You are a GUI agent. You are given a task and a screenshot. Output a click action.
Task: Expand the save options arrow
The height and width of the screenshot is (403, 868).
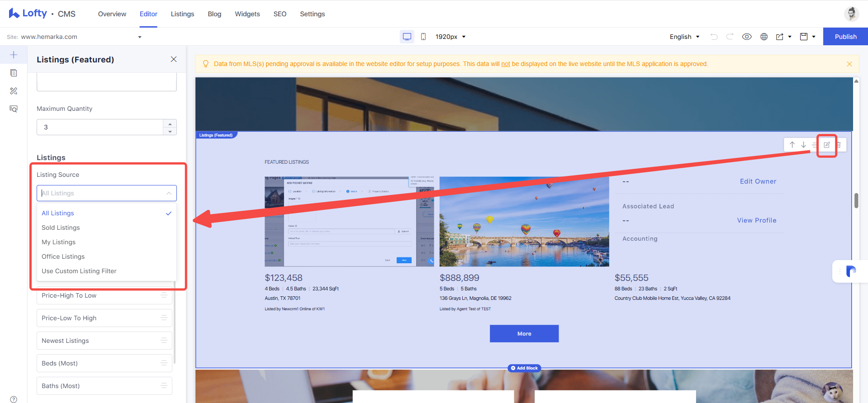814,37
